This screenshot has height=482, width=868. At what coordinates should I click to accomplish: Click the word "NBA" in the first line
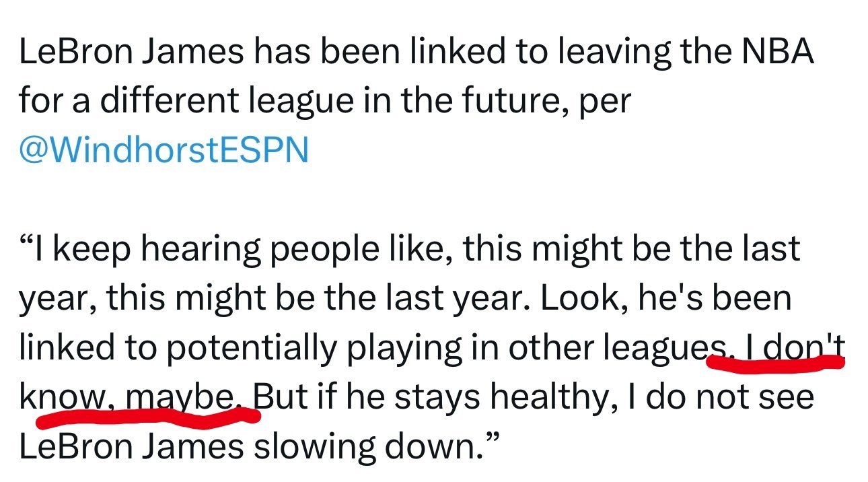tap(779, 51)
